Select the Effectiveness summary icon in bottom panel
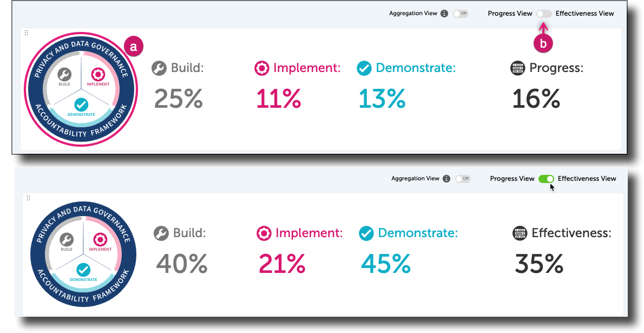The width and height of the screenshot is (644, 333). (x=520, y=233)
